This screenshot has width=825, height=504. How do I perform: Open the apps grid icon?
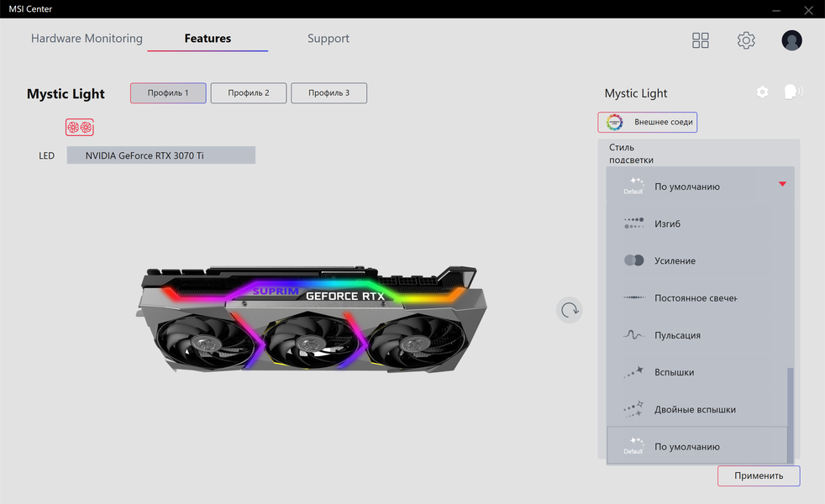click(x=701, y=40)
